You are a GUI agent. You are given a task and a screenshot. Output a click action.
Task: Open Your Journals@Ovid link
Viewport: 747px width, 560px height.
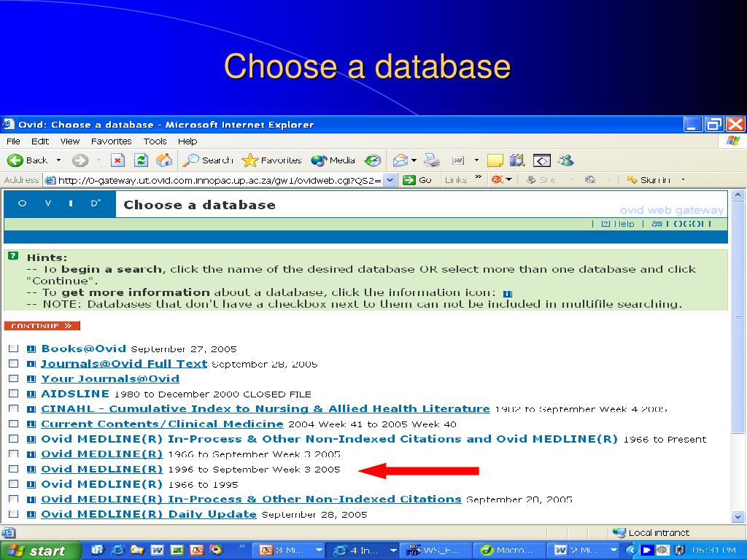[x=110, y=379]
